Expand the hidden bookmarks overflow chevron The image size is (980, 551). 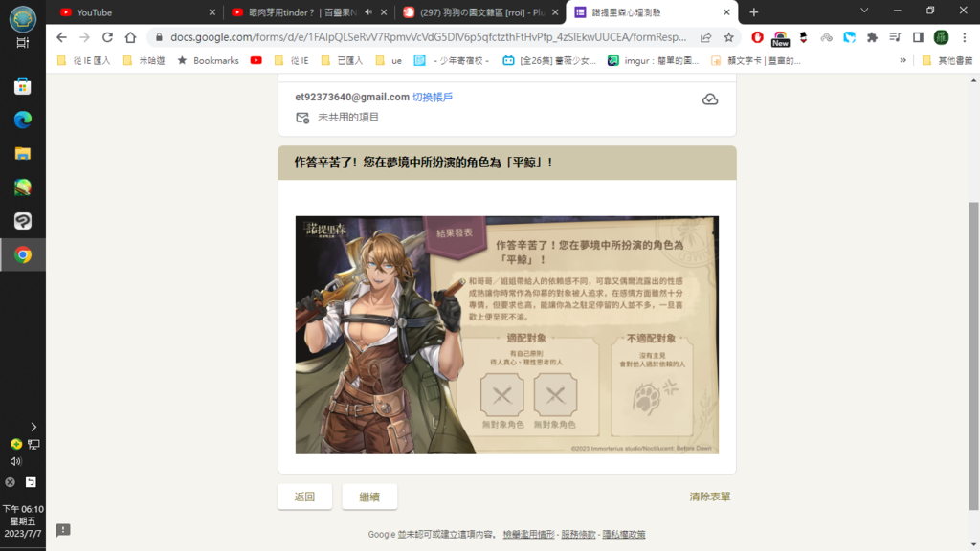(x=902, y=60)
